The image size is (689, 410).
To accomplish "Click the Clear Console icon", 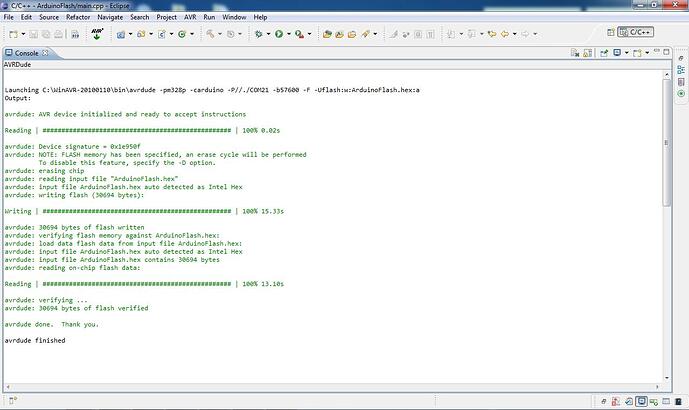I will tap(575, 53).
